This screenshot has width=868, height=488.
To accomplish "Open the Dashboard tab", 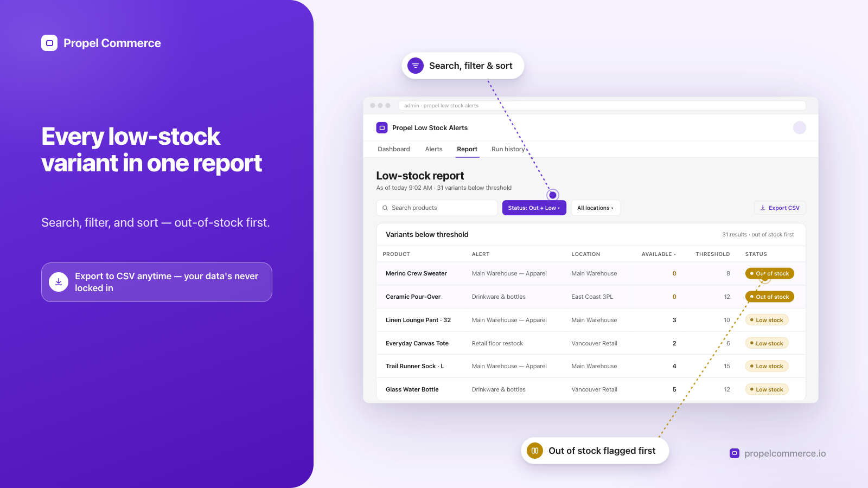I will coord(394,149).
